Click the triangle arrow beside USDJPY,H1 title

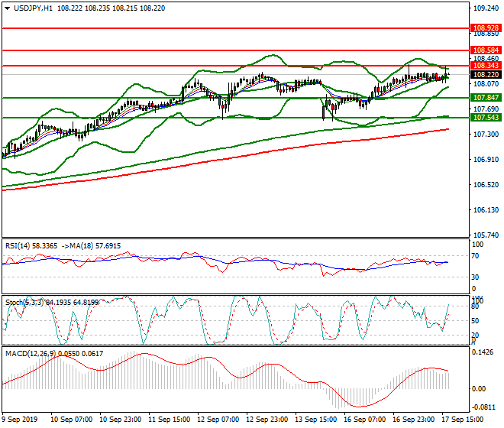[x=8, y=8]
